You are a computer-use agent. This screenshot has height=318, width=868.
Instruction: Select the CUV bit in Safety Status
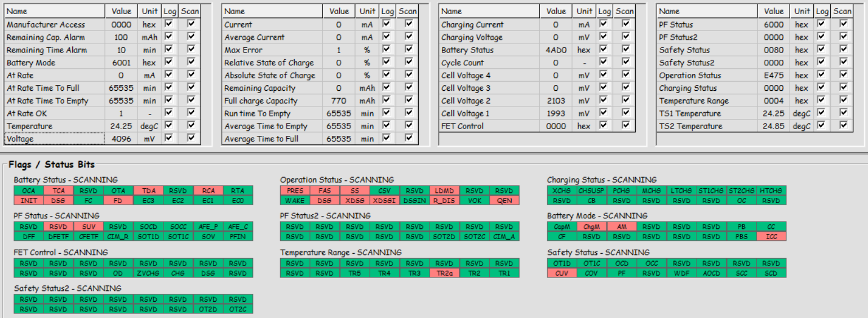point(562,273)
